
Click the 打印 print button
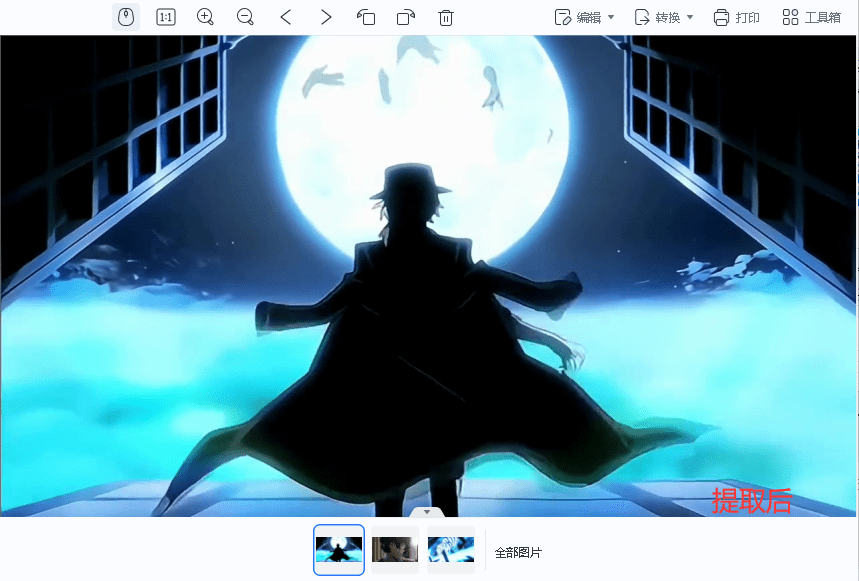pyautogui.click(x=736, y=18)
